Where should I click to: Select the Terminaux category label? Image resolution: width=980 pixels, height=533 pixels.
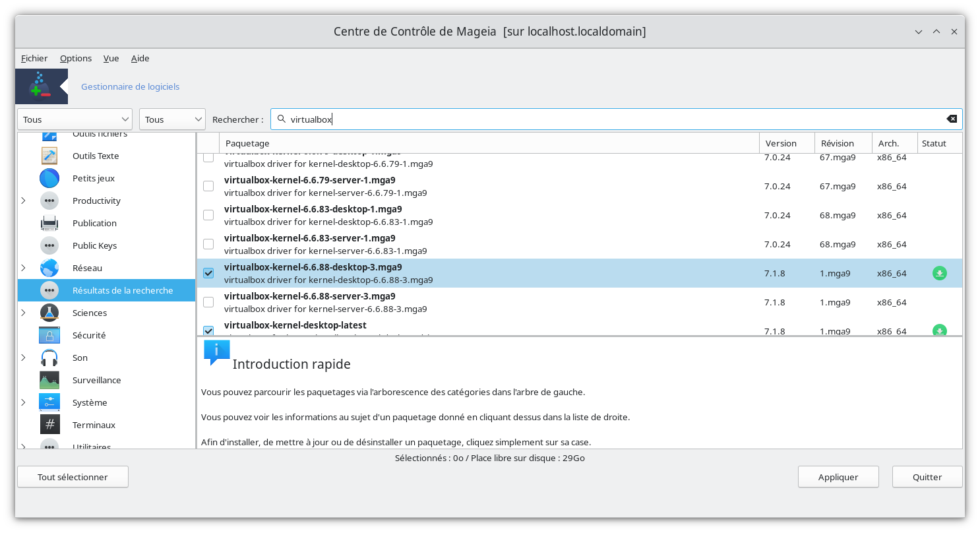click(94, 425)
